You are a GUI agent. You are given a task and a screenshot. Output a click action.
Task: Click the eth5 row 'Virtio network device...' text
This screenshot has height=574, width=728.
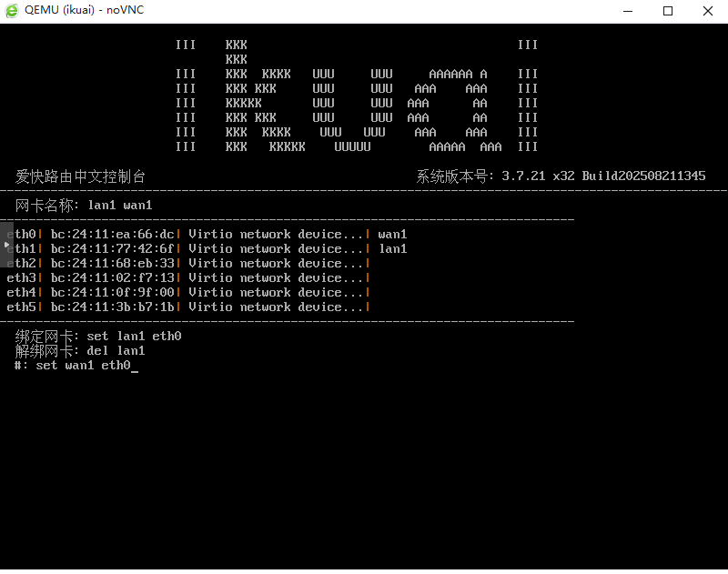click(276, 307)
